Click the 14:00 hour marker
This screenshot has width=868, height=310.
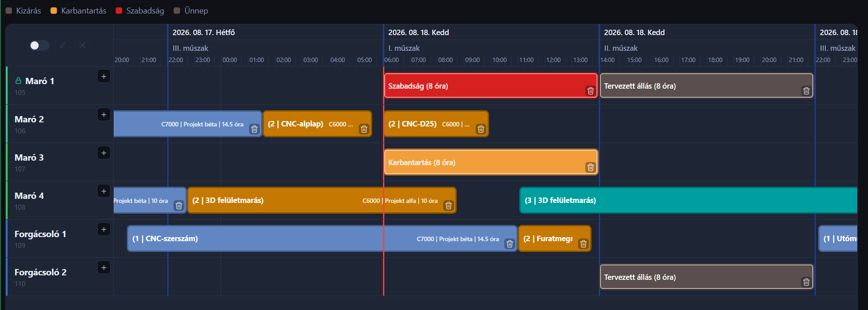click(607, 60)
